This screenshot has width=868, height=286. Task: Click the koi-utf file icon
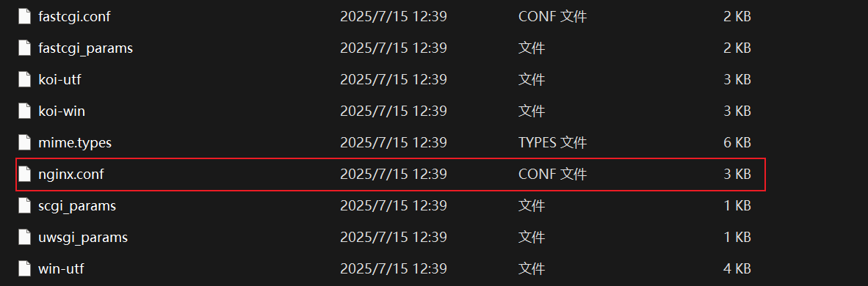point(24,80)
